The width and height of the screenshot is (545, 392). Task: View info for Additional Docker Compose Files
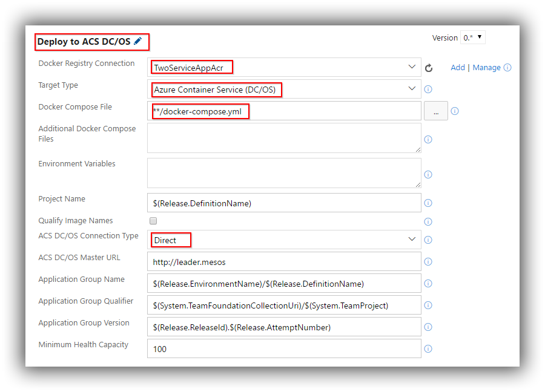[428, 139]
